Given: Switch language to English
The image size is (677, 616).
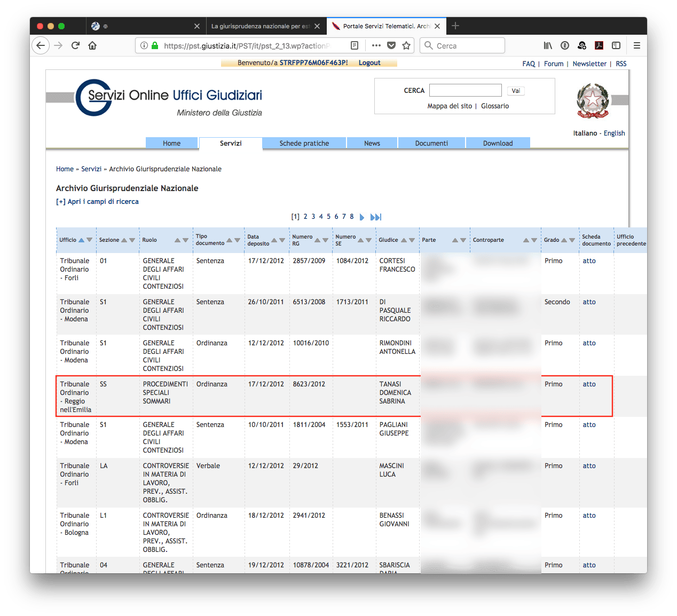Looking at the screenshot, I should (x=614, y=133).
